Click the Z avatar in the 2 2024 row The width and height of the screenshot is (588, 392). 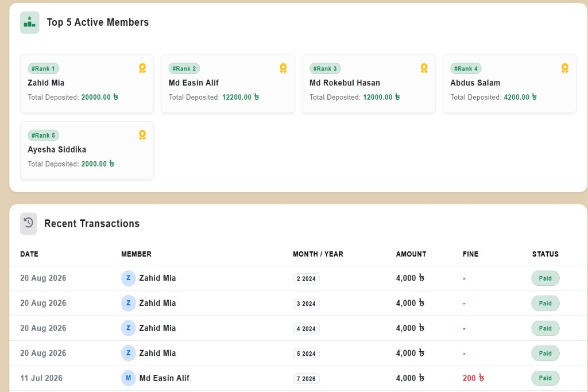click(128, 278)
